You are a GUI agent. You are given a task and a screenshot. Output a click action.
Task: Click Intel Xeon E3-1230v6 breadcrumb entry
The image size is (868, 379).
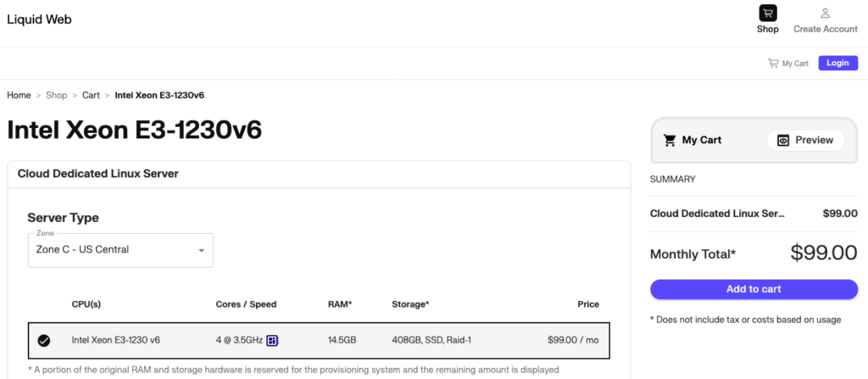[x=159, y=95]
